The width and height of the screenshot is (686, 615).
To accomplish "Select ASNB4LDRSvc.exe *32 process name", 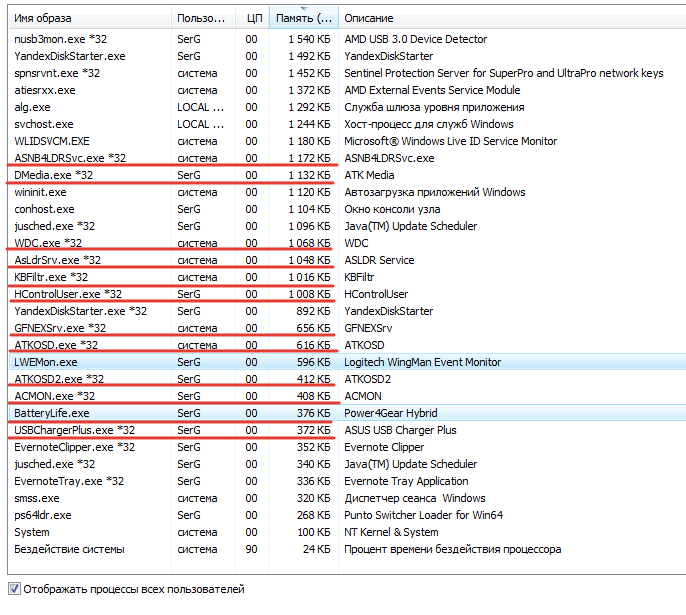I will [x=70, y=158].
